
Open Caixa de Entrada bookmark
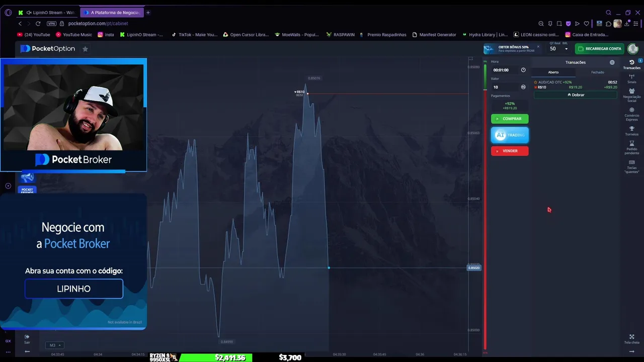tap(587, 35)
